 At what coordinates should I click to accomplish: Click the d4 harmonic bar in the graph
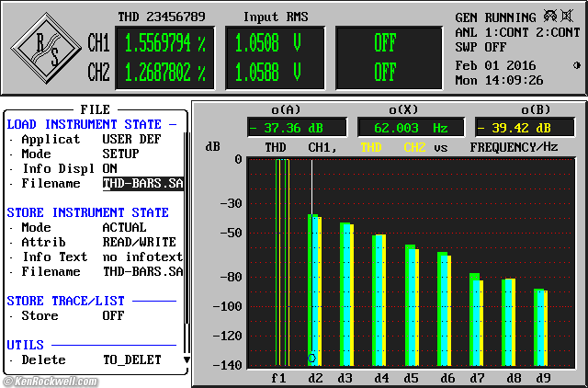coord(379,300)
